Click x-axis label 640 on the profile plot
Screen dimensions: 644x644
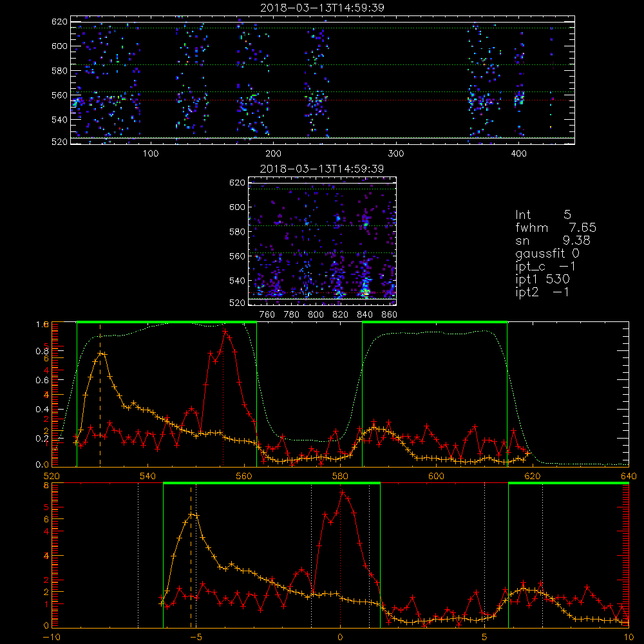(x=629, y=476)
